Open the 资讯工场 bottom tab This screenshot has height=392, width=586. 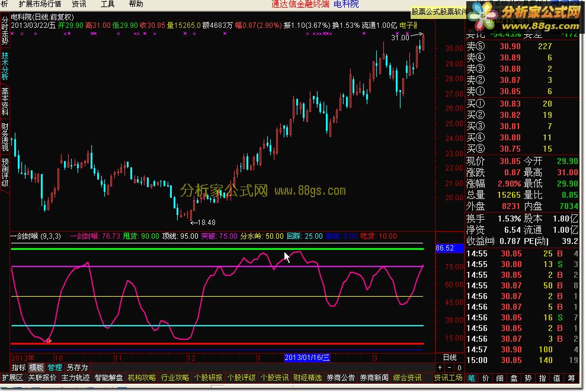point(448,378)
